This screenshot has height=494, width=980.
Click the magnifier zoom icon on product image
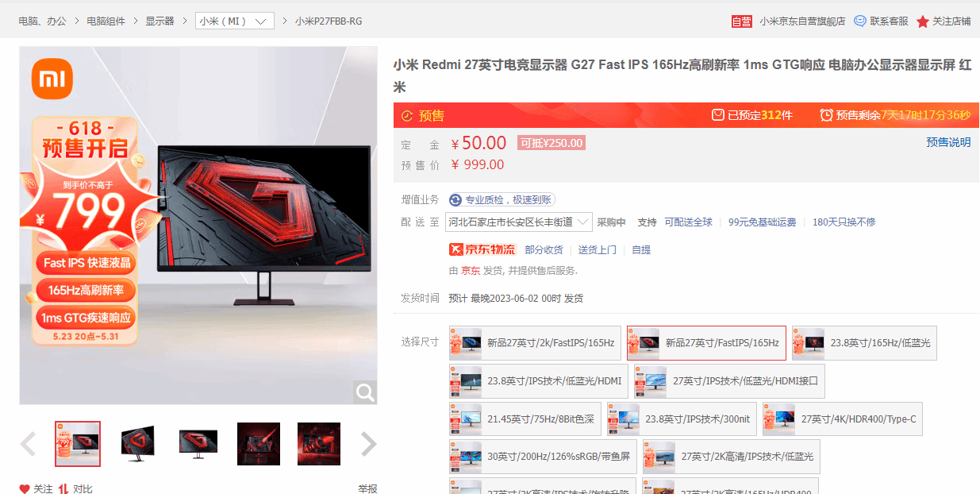pos(365,392)
